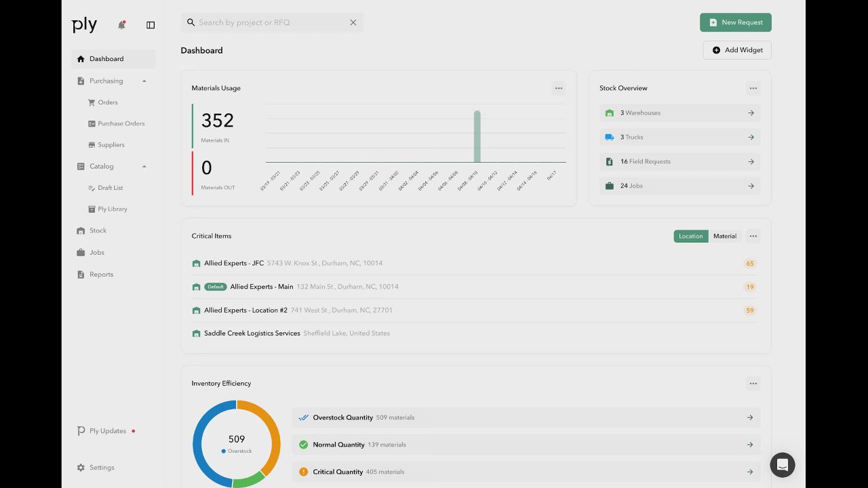
Task: Open the 24 Jobs row
Action: click(679, 186)
